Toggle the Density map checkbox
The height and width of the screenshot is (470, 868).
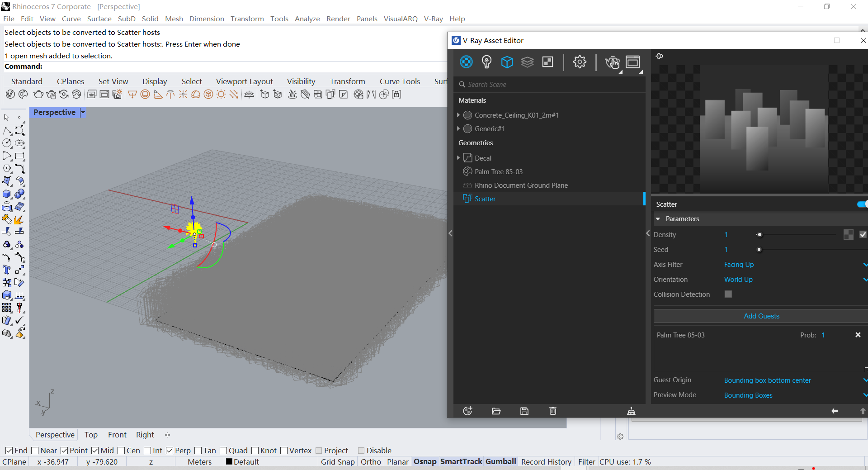pyautogui.click(x=863, y=234)
